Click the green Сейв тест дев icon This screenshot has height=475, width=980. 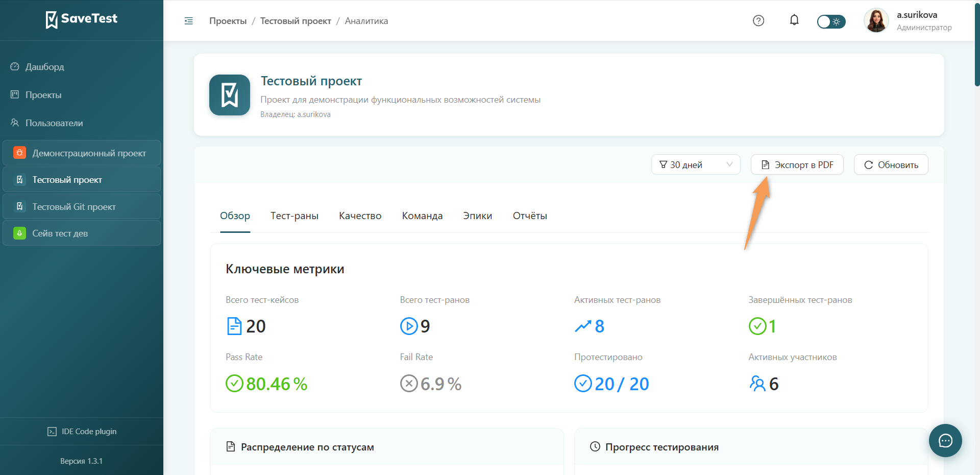pyautogui.click(x=19, y=233)
